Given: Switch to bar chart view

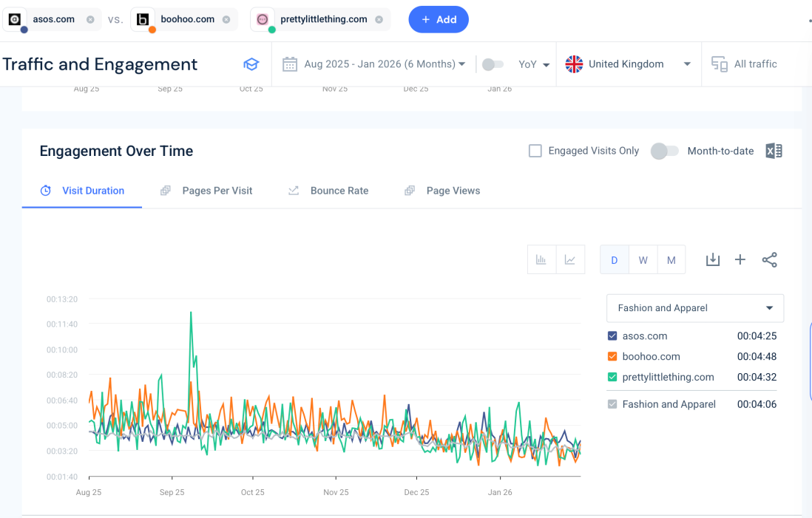Looking at the screenshot, I should tap(541, 259).
